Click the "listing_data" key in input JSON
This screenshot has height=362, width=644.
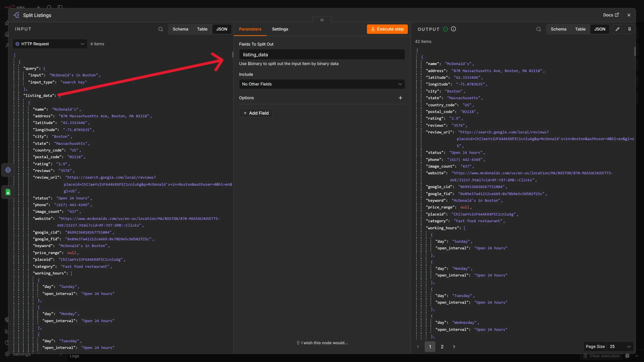pyautogui.click(x=40, y=96)
